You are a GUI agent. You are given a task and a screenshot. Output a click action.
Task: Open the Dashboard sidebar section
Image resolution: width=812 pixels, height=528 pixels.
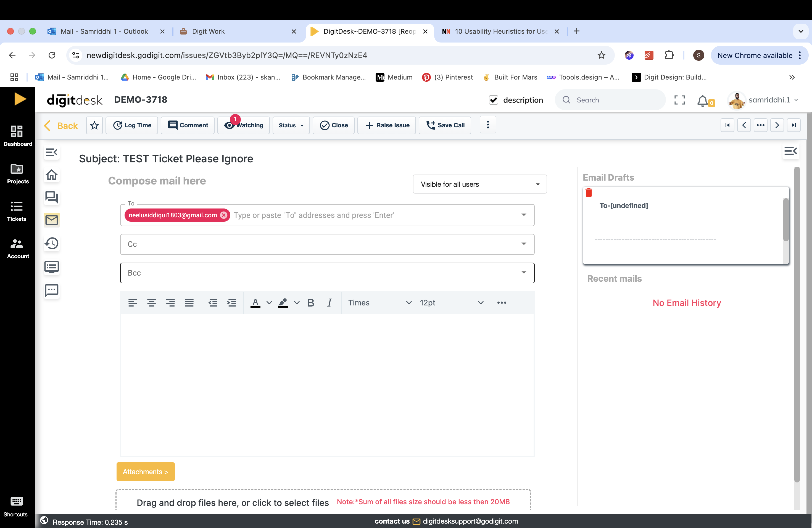(x=17, y=135)
